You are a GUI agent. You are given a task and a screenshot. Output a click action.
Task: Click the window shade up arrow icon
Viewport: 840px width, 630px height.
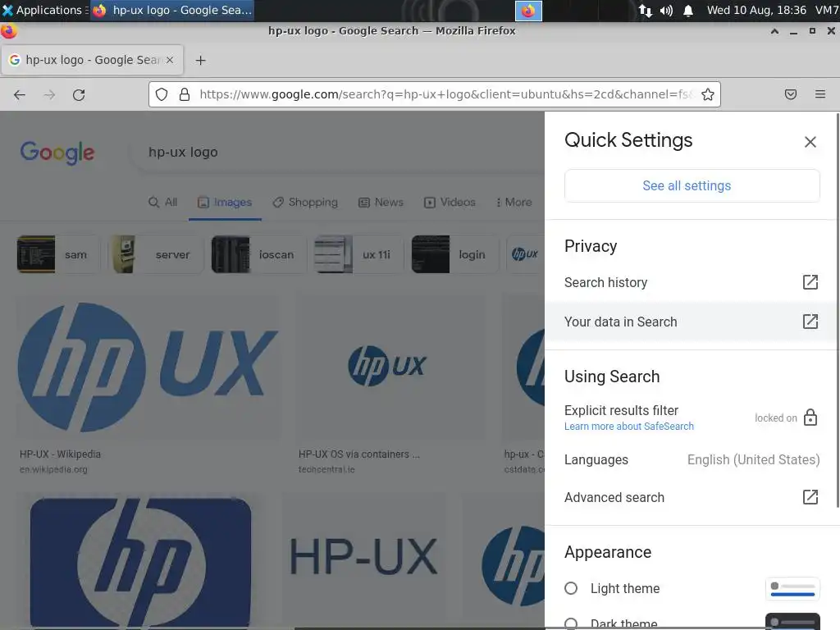point(774,31)
